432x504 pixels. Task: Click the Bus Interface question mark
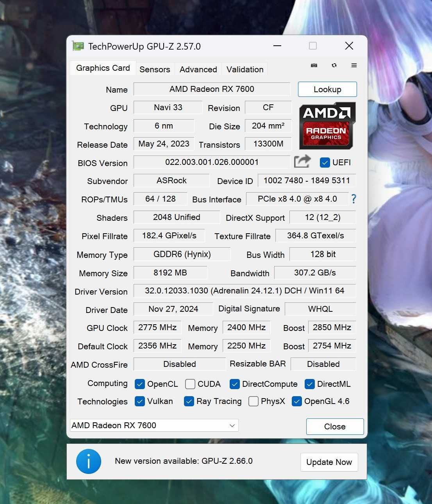pos(353,199)
